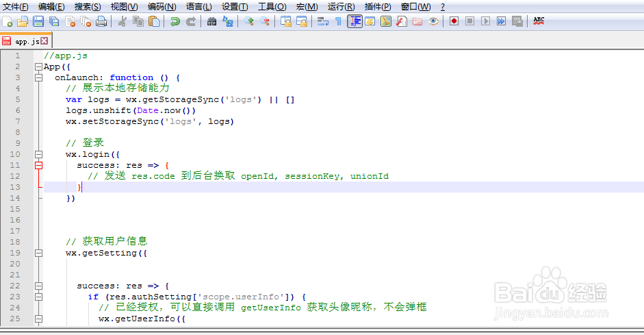Open Find with the binoculars icon
The height and width of the screenshot is (335, 644).
(211, 21)
